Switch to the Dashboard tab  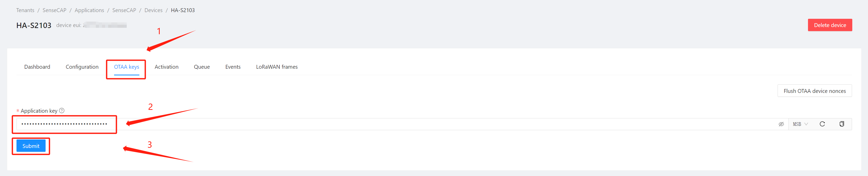[37, 67]
